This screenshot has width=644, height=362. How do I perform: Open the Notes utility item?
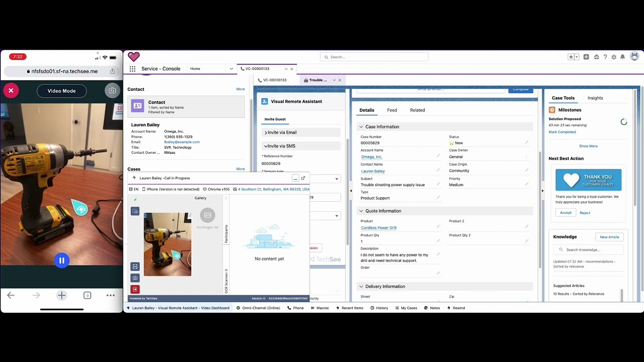point(432,308)
